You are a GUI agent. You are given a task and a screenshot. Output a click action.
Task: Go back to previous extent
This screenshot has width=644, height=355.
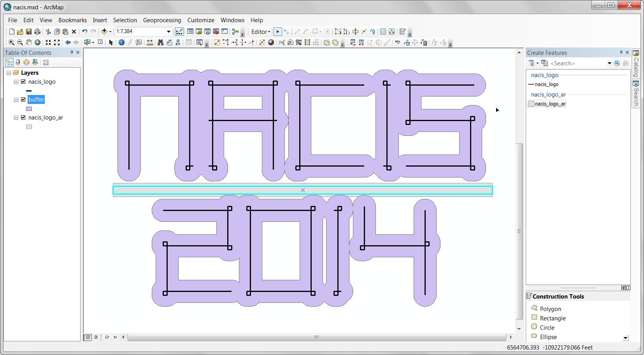tap(68, 42)
